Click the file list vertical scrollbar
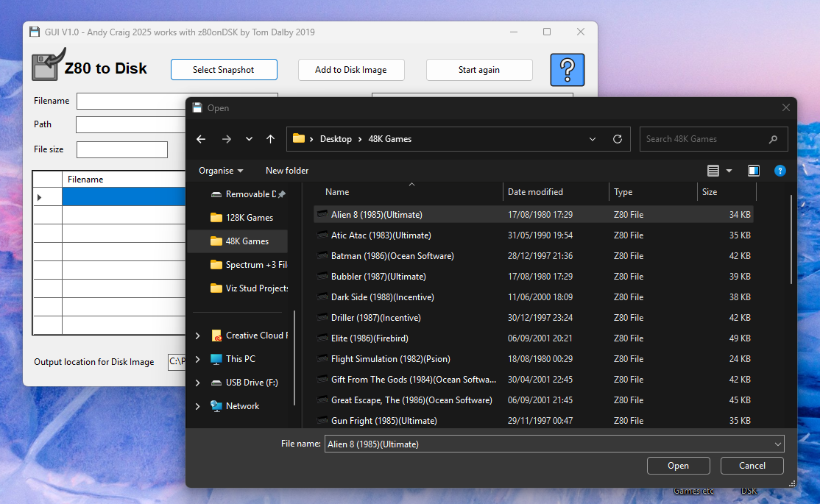 791,239
